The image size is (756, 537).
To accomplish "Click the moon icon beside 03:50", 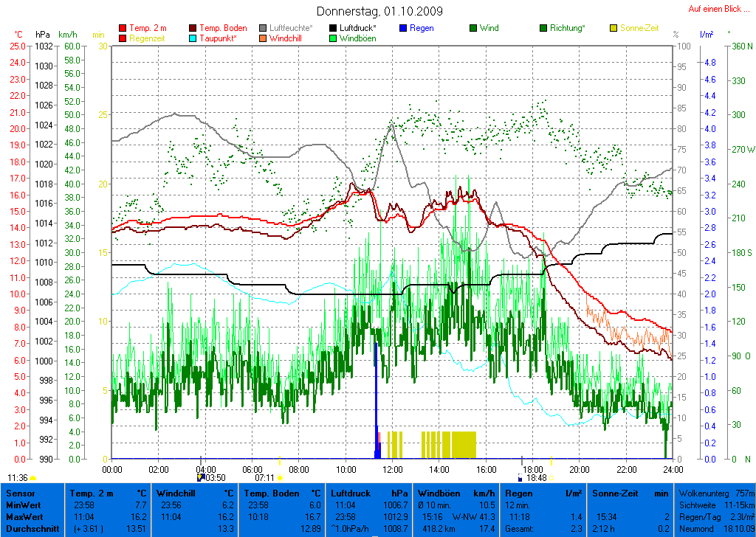I will 200,478.
